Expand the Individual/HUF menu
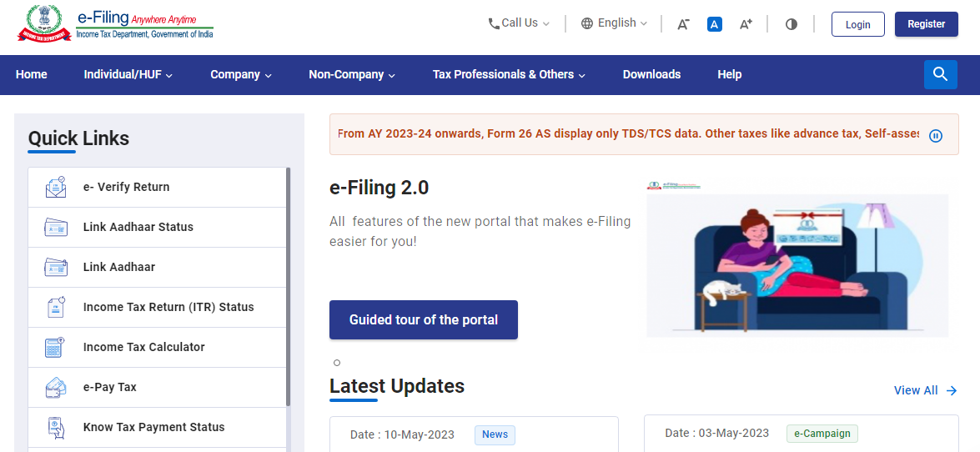This screenshot has width=980, height=452. (x=128, y=74)
